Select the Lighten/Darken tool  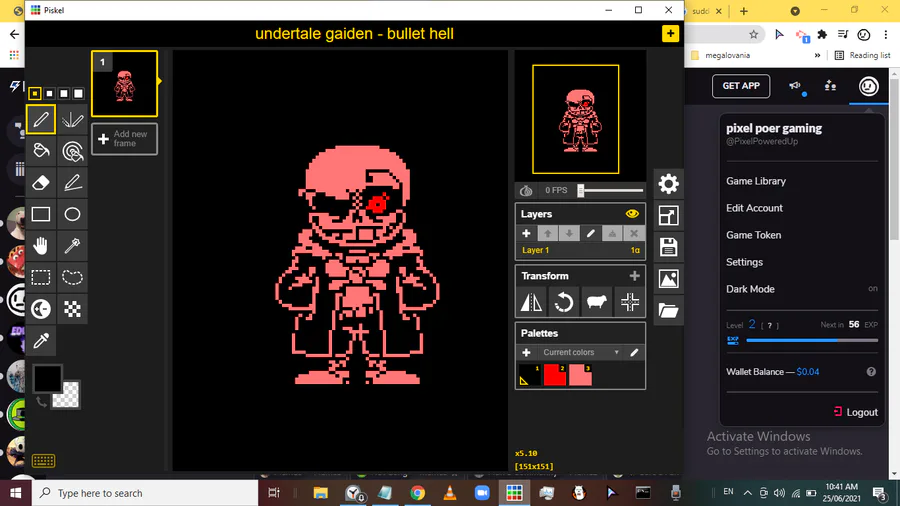pyautogui.click(x=41, y=309)
